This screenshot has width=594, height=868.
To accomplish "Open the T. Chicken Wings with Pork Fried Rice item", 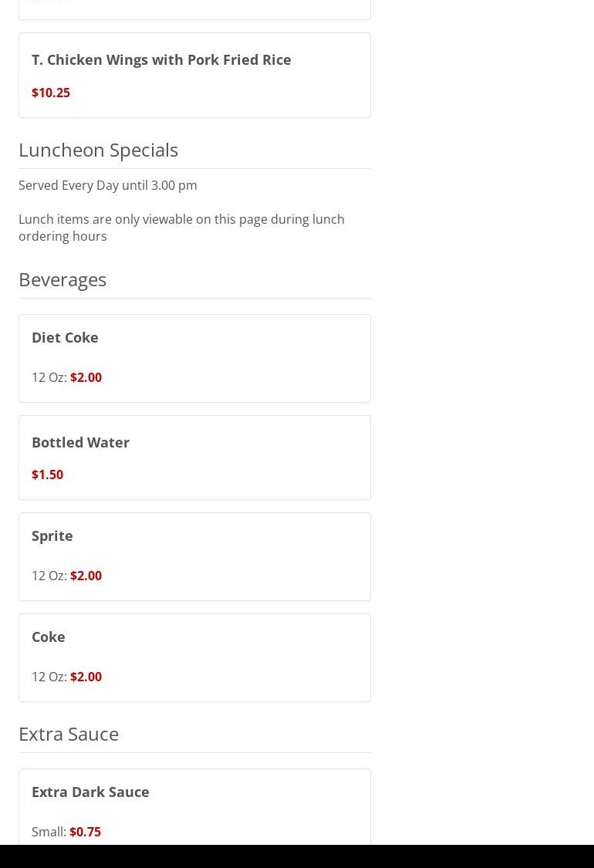I will coord(161,59).
